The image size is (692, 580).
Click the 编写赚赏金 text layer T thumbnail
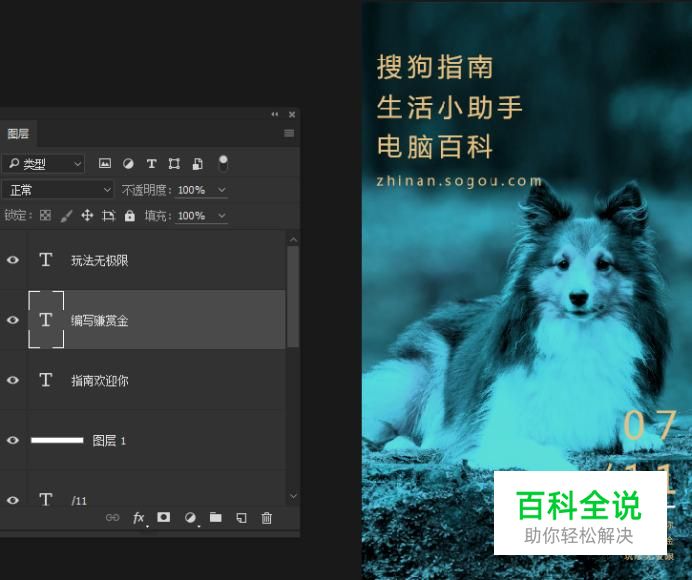coord(46,320)
